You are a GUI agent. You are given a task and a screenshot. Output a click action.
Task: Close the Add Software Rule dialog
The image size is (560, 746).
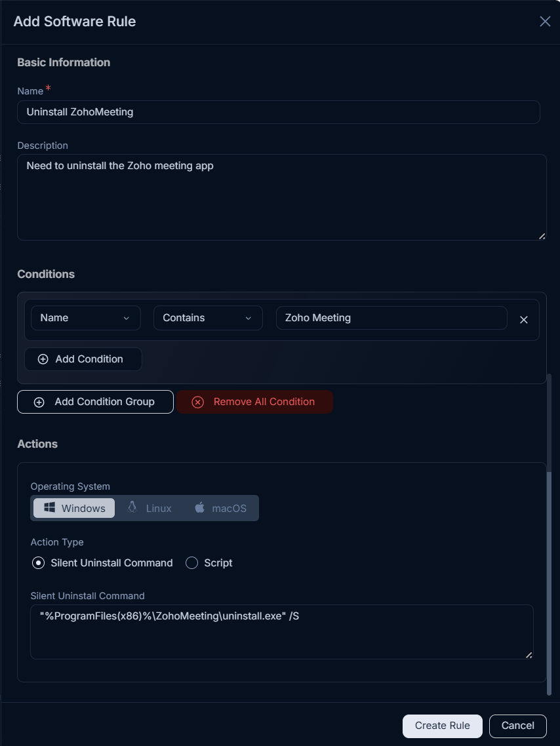tap(545, 22)
